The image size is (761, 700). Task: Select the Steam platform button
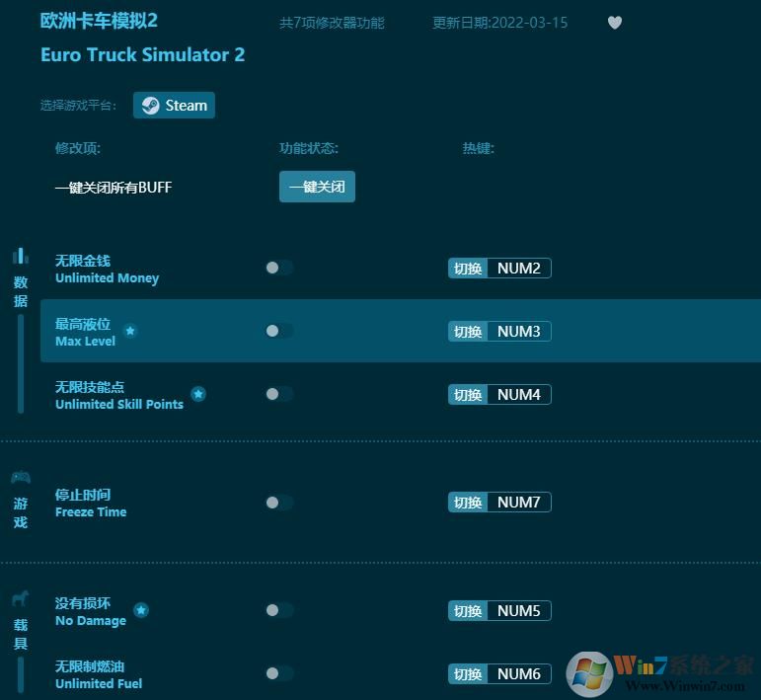coord(175,106)
